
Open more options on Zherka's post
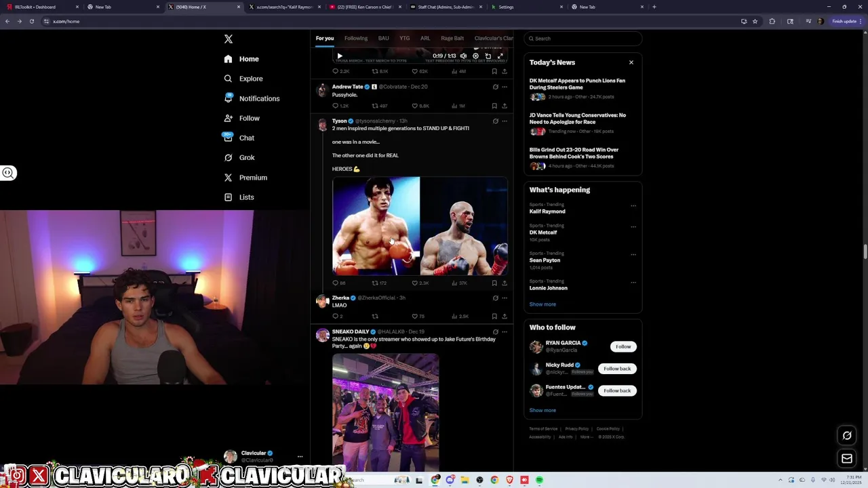[x=504, y=298]
